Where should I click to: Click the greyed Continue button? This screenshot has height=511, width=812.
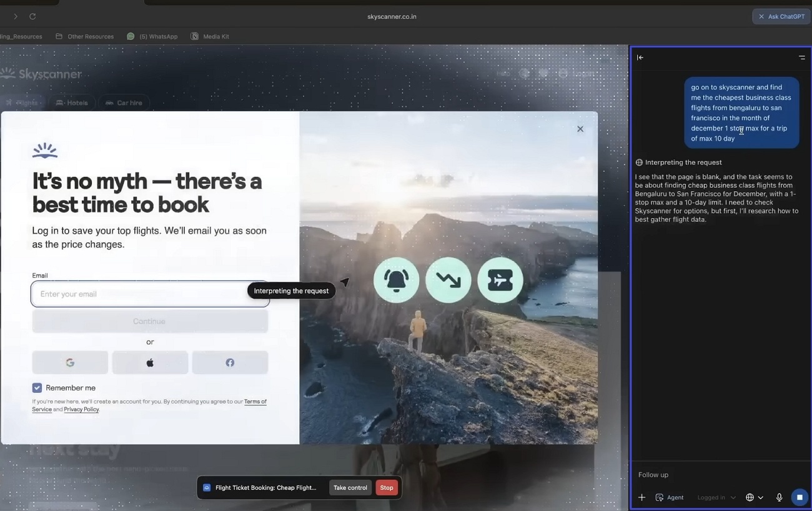pos(150,321)
